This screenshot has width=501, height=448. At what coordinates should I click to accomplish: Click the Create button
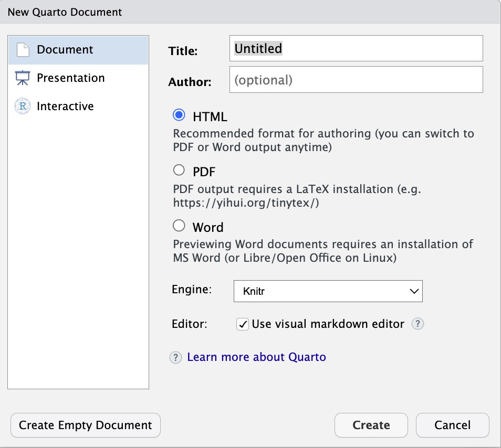[371, 425]
